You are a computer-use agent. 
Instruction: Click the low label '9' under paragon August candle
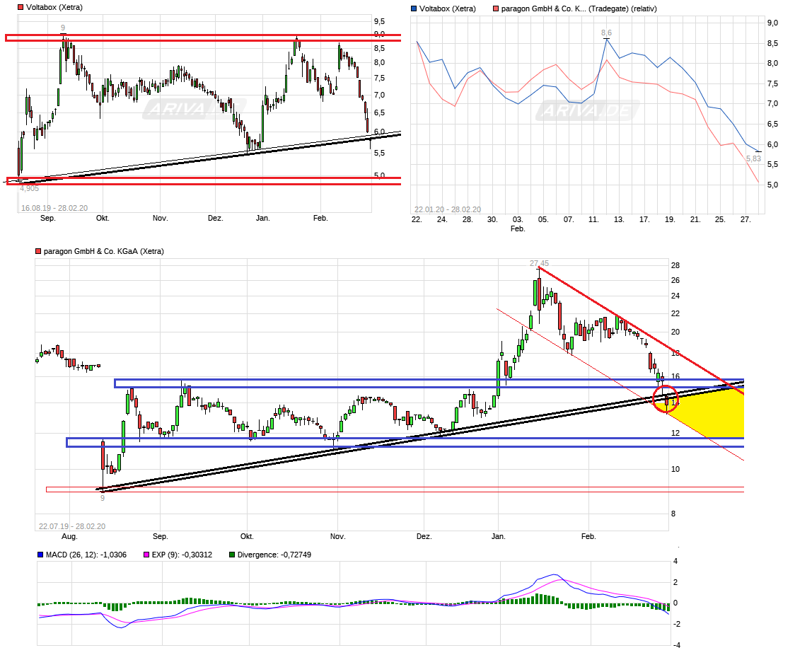103,499
